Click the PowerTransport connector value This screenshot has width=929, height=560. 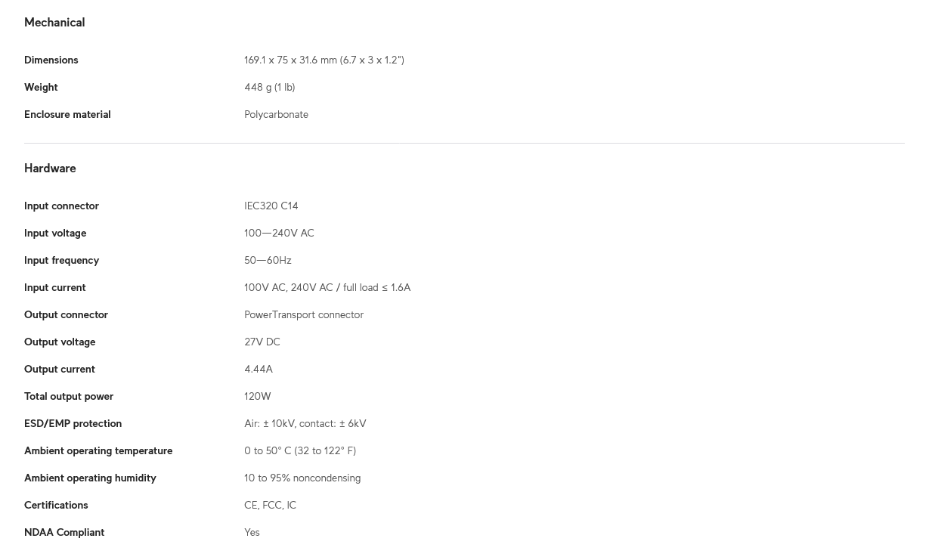[x=304, y=315]
